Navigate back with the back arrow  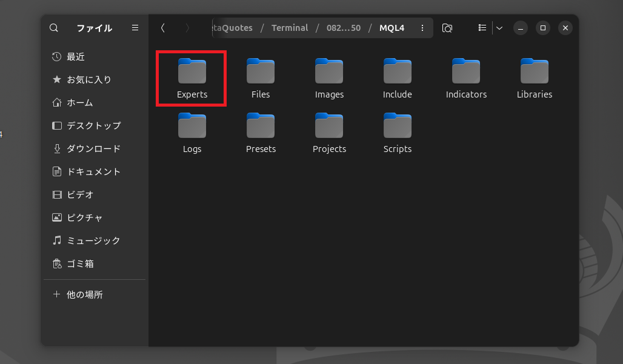(x=162, y=28)
